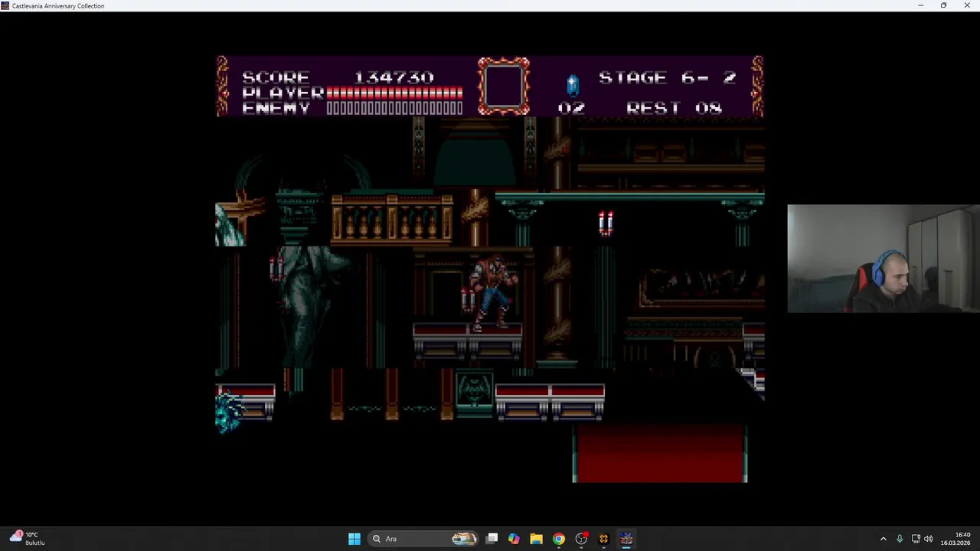Open Task View from the taskbar
Viewport: 980px width, 551px height.
coord(492,539)
